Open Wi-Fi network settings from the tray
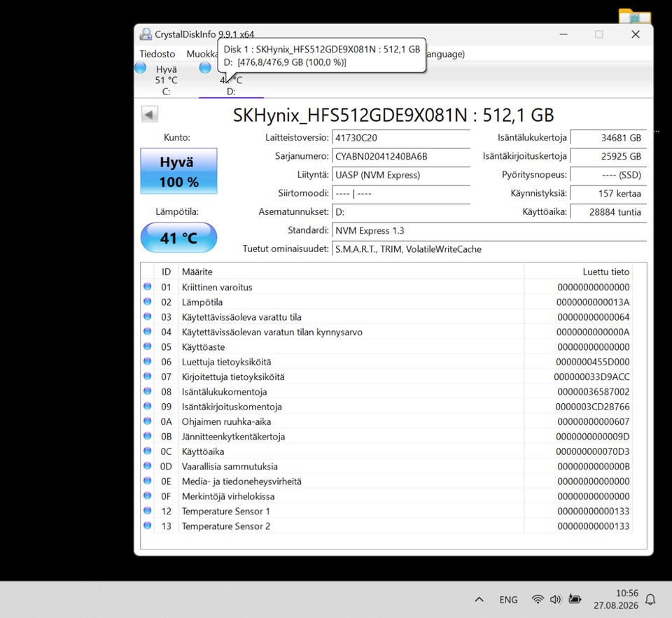Image resolution: width=672 pixels, height=618 pixels. click(538, 600)
